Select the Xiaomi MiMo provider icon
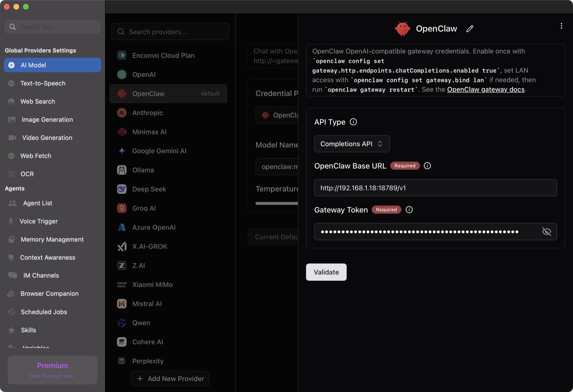The height and width of the screenshot is (392, 573). click(x=122, y=285)
